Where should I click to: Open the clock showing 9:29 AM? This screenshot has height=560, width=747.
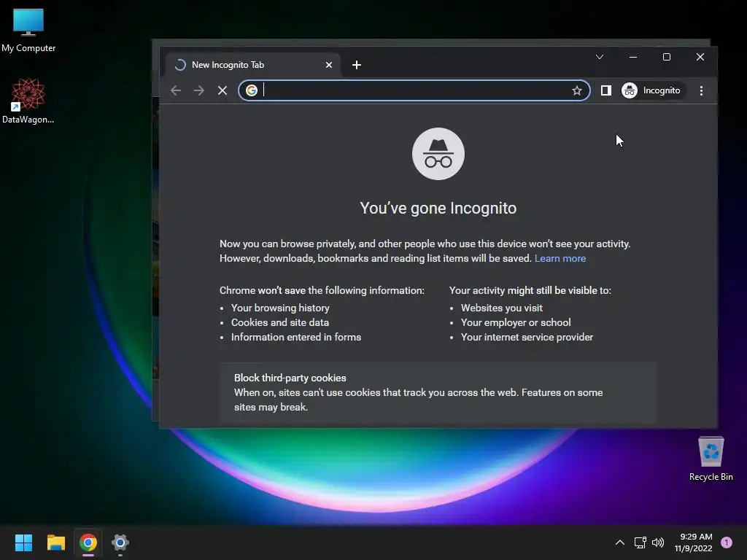693,542
